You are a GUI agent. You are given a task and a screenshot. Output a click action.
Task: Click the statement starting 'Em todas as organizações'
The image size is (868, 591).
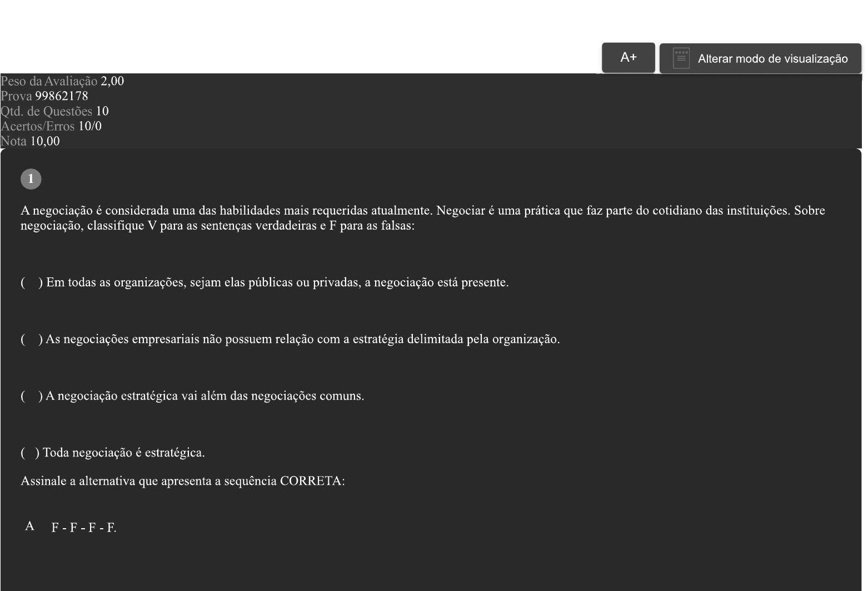point(277,282)
